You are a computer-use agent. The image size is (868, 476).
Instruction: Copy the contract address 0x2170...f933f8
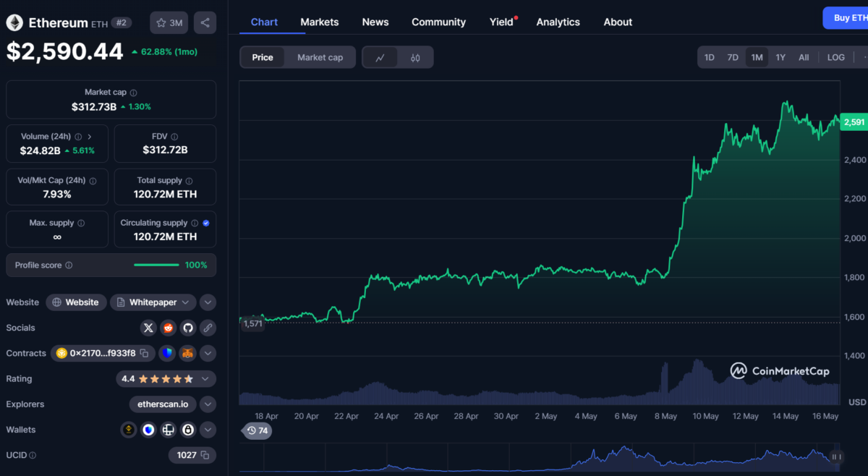coord(144,353)
